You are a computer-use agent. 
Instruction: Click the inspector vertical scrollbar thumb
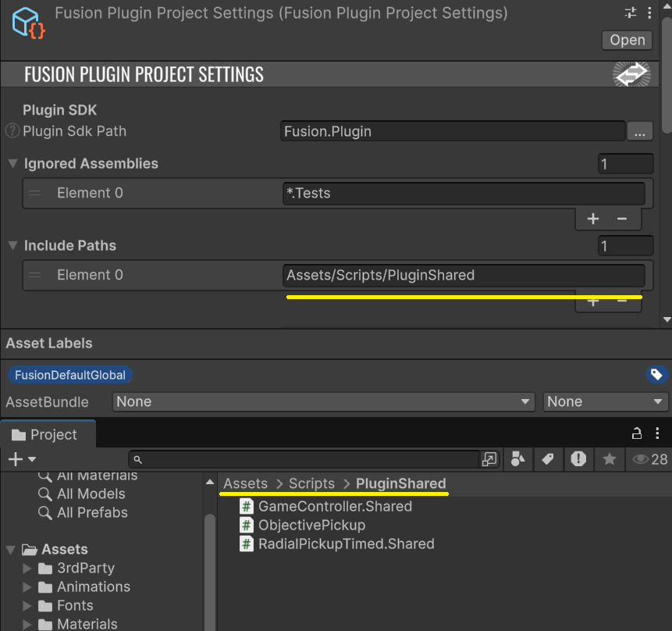point(667,75)
